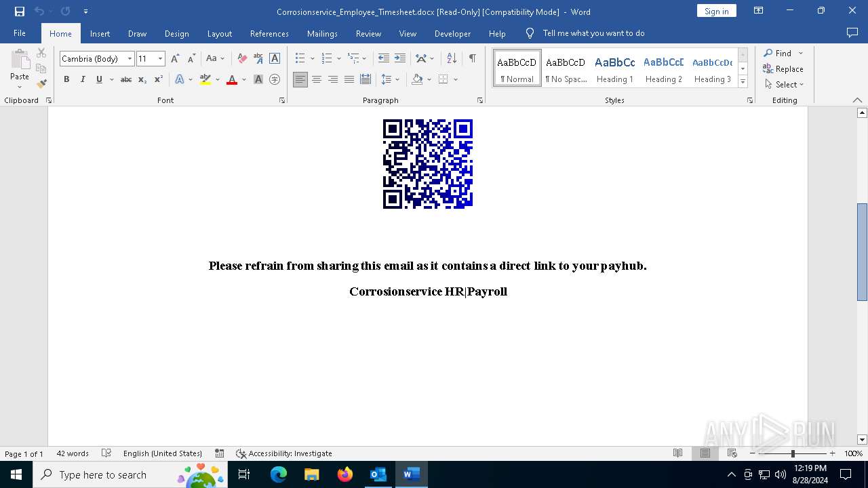
Task: Open the File tab
Action: [x=20, y=33]
